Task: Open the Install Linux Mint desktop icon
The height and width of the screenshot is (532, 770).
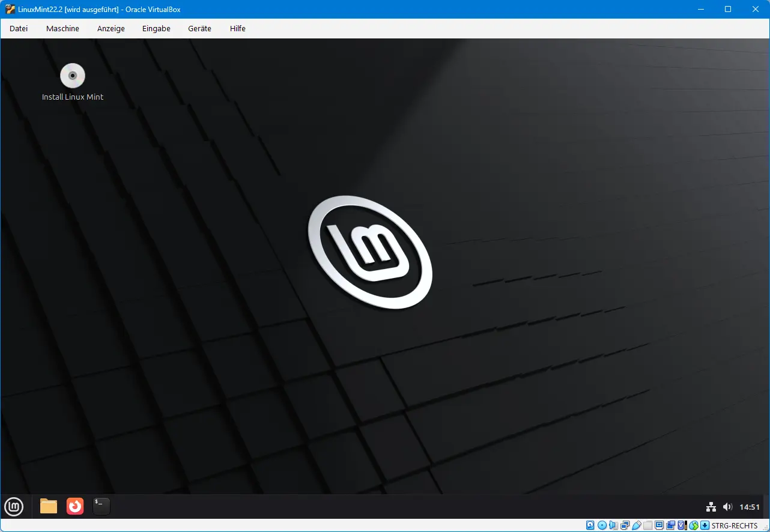Action: pos(72,76)
